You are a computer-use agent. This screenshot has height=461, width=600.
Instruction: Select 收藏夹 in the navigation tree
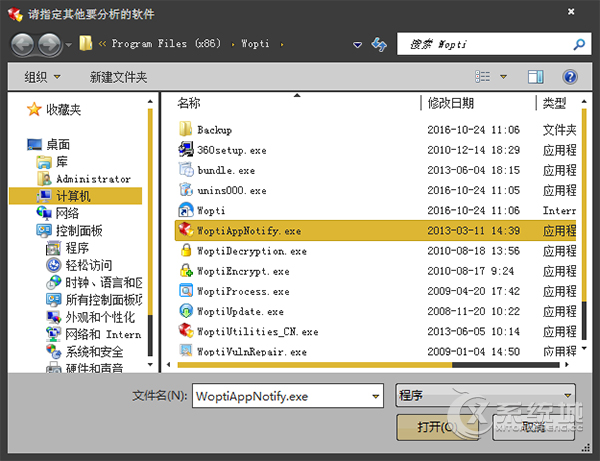coord(64,110)
